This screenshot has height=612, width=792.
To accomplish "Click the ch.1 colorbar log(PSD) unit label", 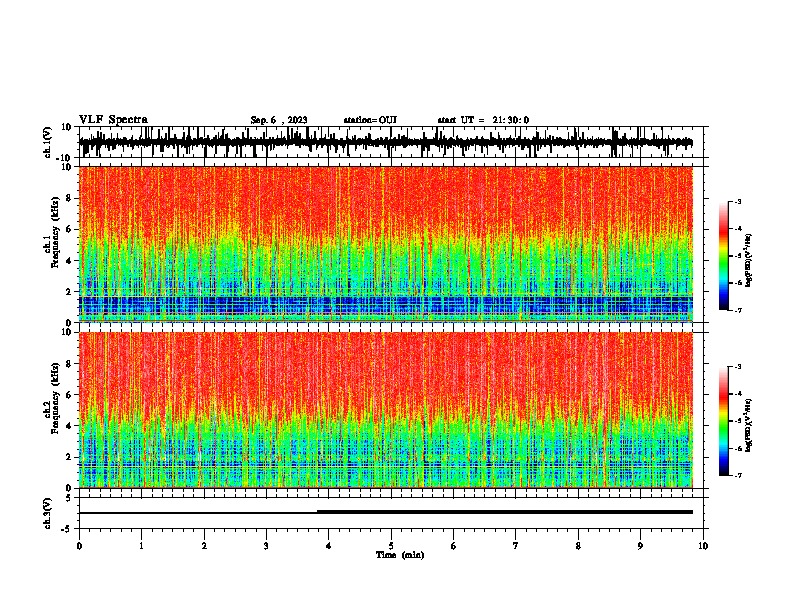I will coord(749,261).
